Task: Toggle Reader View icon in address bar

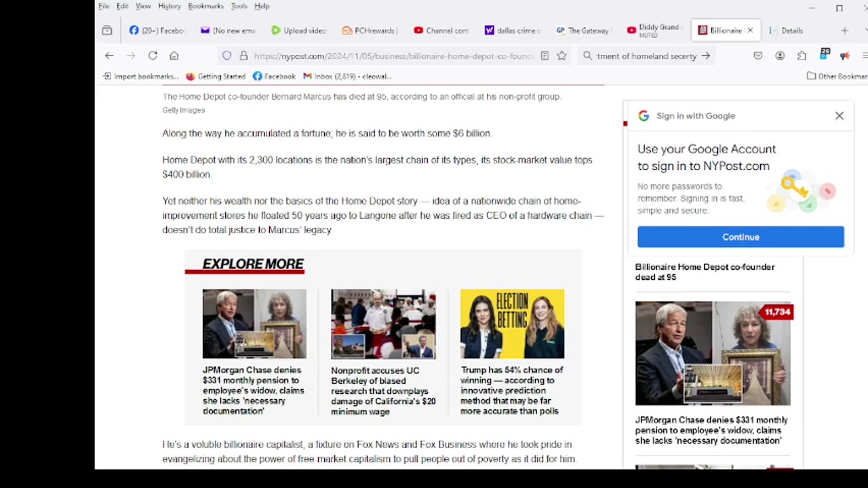Action: coord(545,56)
